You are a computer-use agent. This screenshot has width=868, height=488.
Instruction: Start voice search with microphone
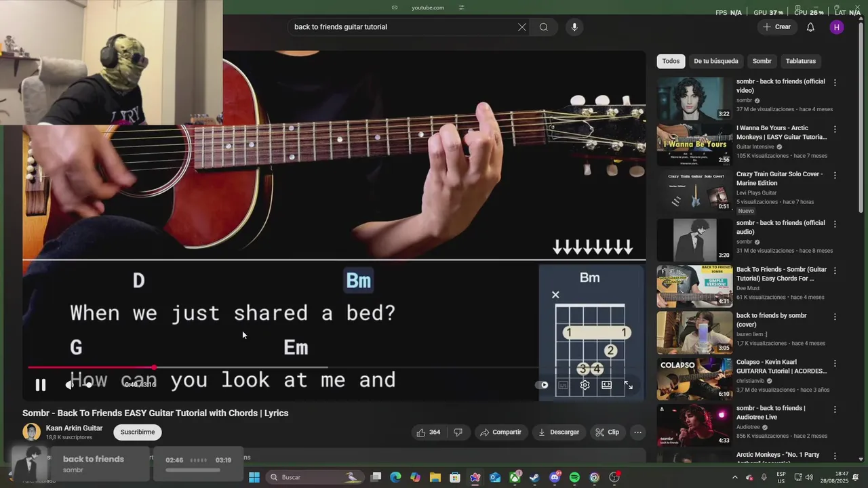coord(574,27)
